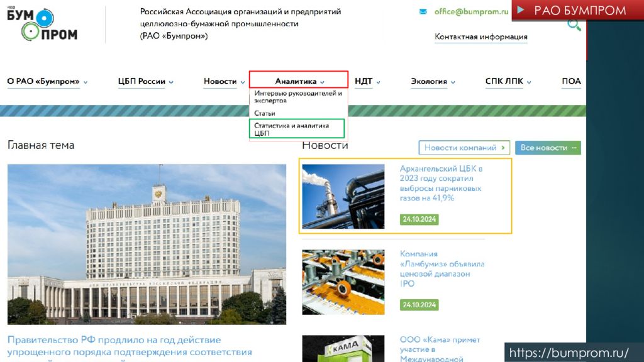Image resolution: width=644 pixels, height=362 pixels.
Task: Expand the СПК ЛПК dropdown chevron
Action: 528,82
